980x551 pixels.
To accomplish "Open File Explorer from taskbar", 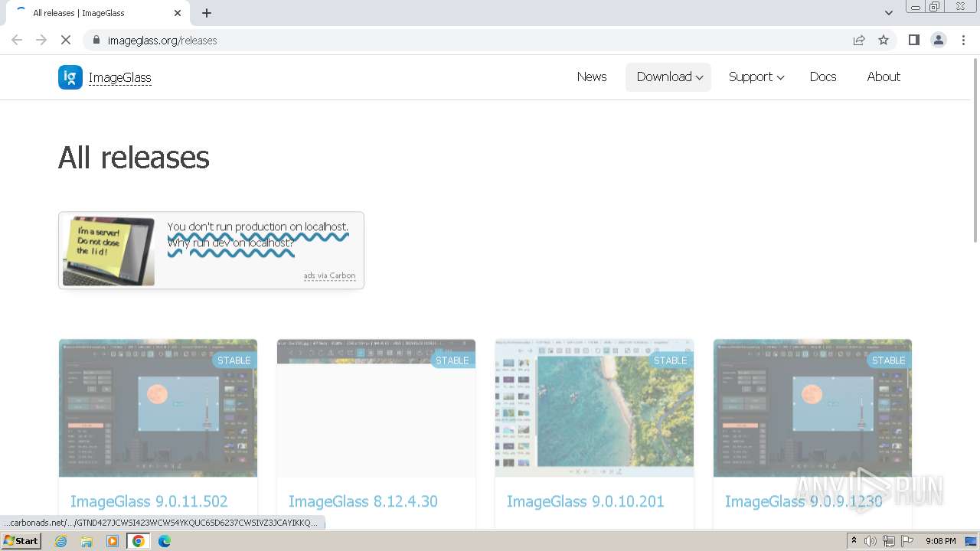I will [x=87, y=541].
